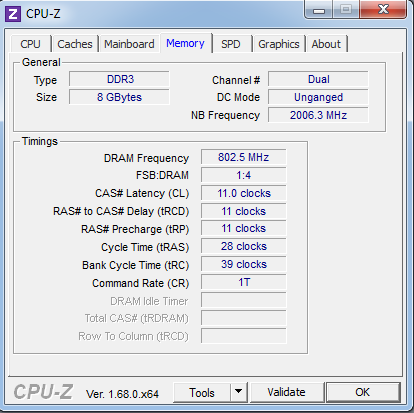The height and width of the screenshot is (413, 414).
Task: Click the 39 clocks tRC value
Action: pos(244,264)
